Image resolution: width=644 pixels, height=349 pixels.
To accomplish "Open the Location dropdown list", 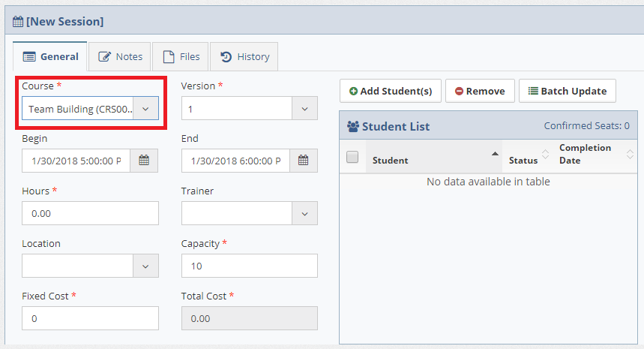I will click(145, 266).
